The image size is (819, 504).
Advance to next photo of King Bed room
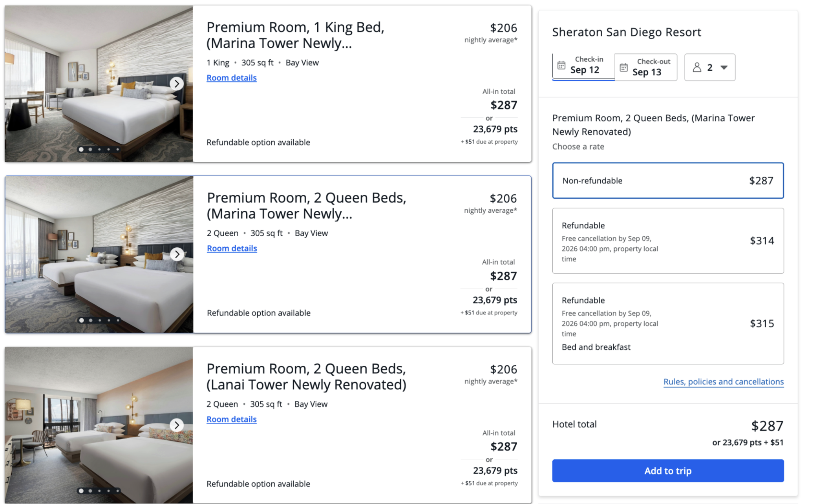tap(177, 84)
